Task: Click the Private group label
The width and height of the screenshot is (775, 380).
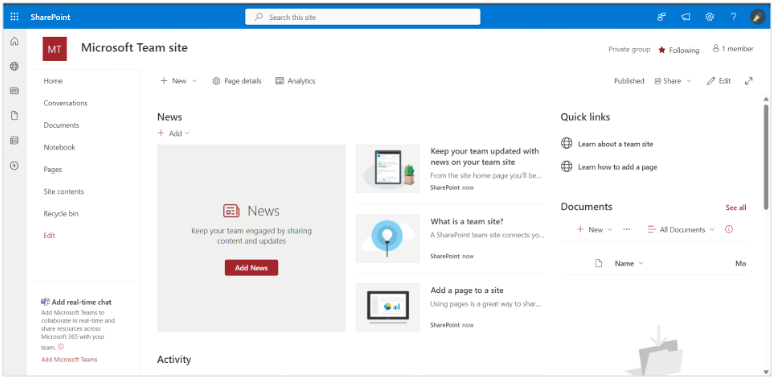Action: 629,49
